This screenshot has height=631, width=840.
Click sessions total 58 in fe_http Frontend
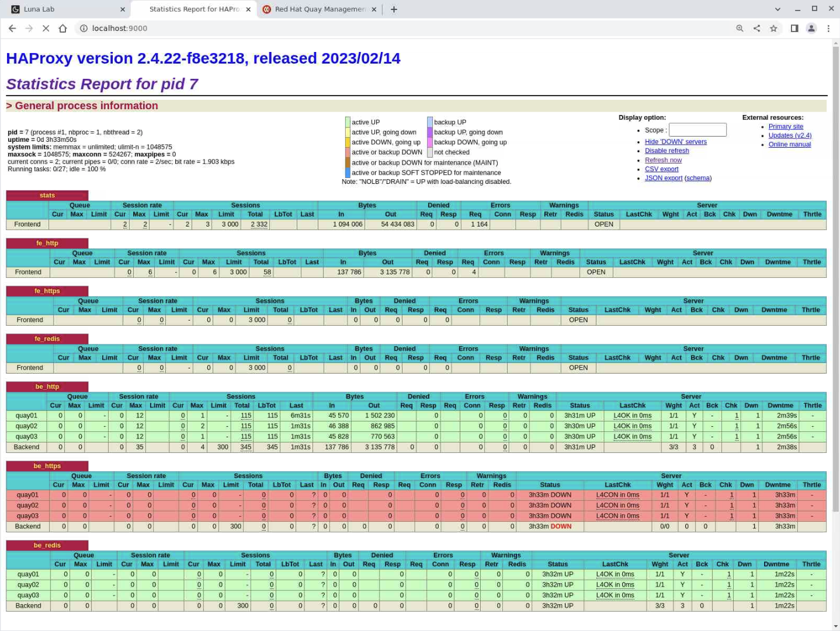[x=267, y=272]
